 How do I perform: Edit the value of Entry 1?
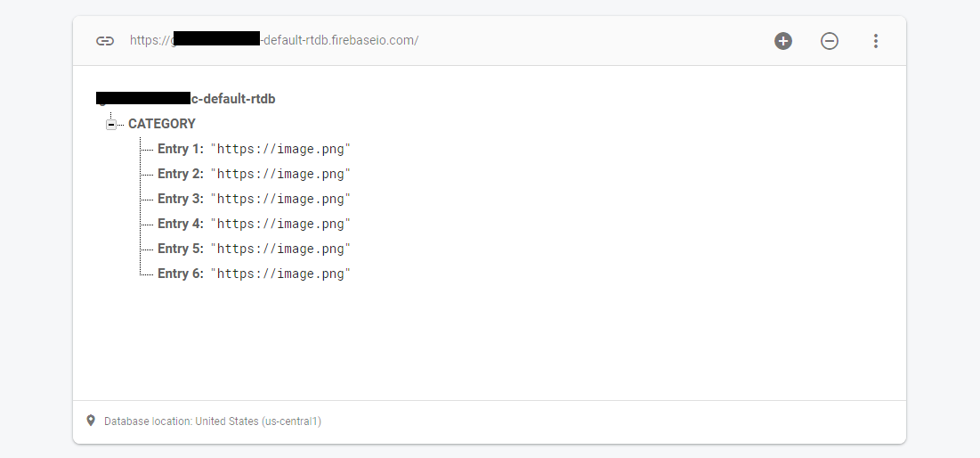[280, 149]
